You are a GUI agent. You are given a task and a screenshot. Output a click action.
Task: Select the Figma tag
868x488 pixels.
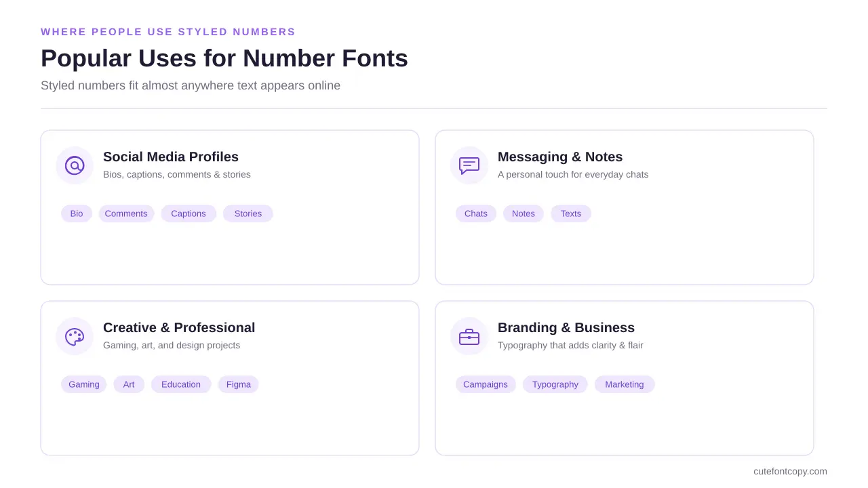click(239, 384)
